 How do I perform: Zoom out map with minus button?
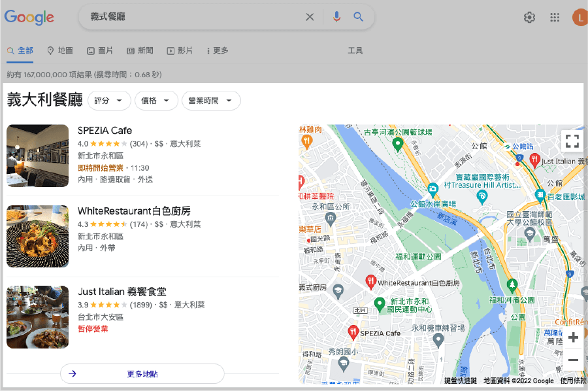coord(573,360)
